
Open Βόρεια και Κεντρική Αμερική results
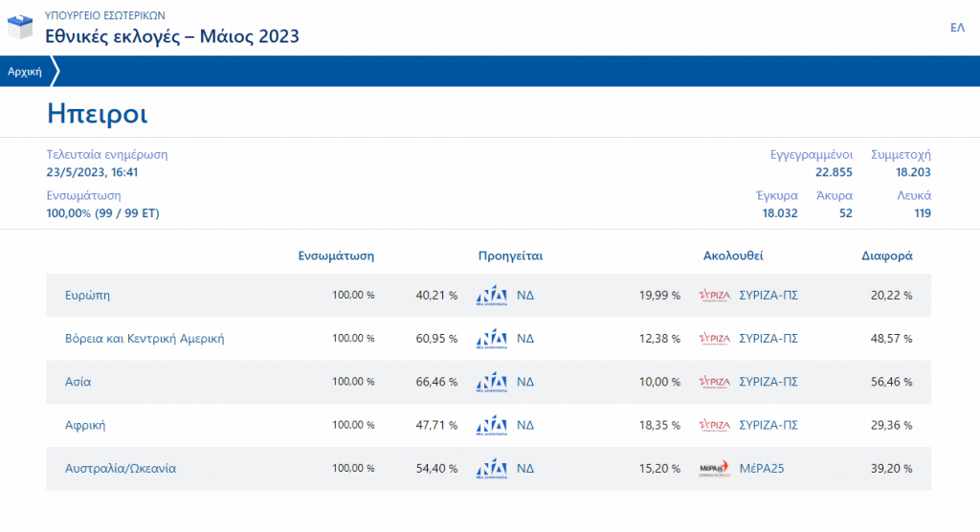pos(145,339)
